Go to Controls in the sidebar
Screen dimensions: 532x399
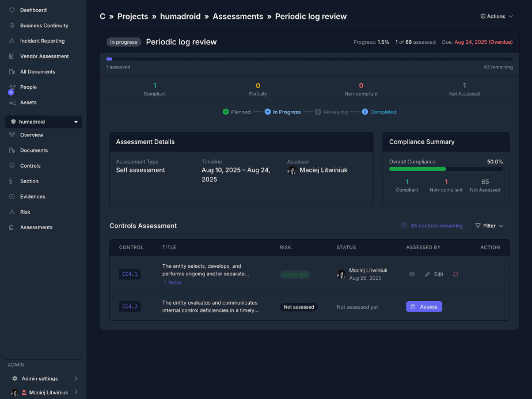[30, 166]
